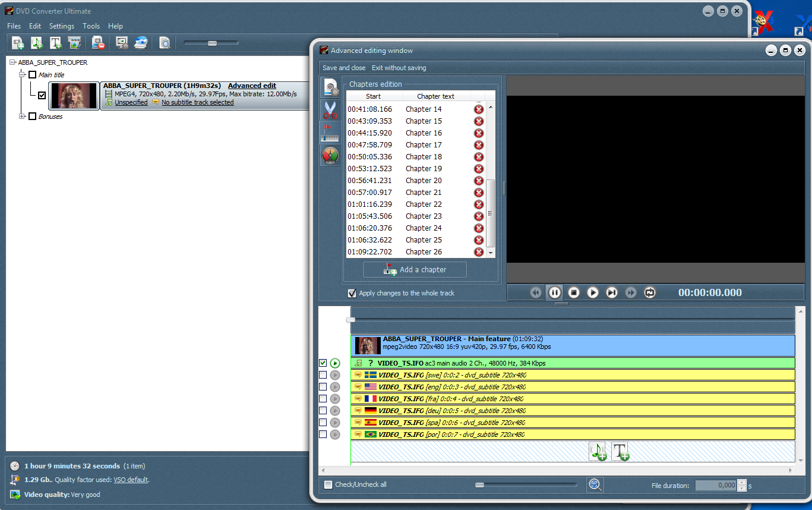This screenshot has height=510, width=812.
Task: Preview the [por] subtitle track
Action: pos(335,435)
